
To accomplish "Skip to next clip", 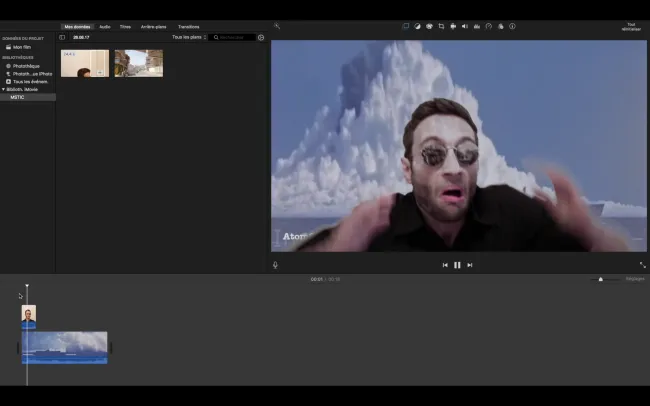I will (x=470, y=265).
